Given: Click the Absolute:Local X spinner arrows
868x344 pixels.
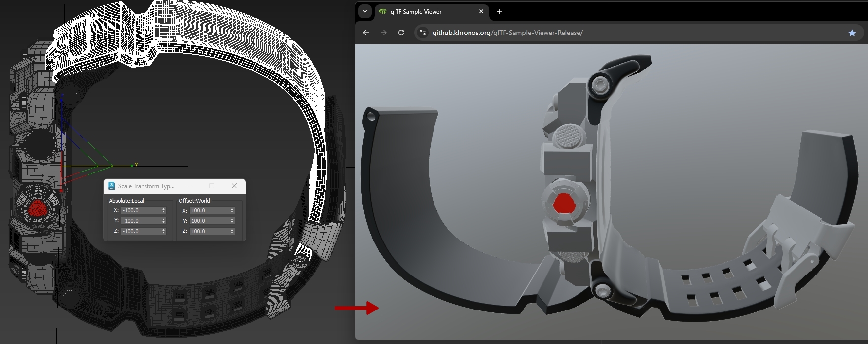Looking at the screenshot, I should pyautogui.click(x=164, y=210).
